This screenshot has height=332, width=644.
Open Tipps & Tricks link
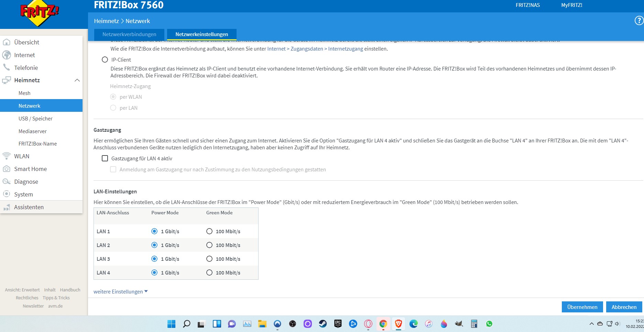(56, 298)
